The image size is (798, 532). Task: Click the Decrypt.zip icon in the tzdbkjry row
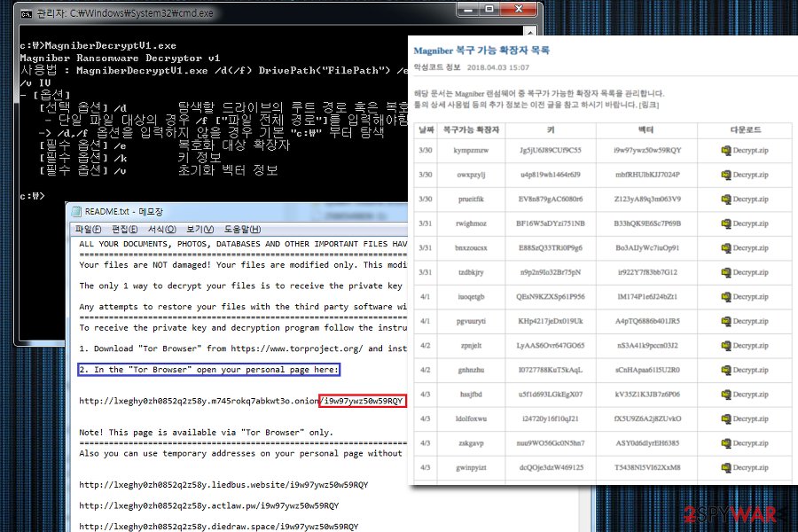pos(726,272)
